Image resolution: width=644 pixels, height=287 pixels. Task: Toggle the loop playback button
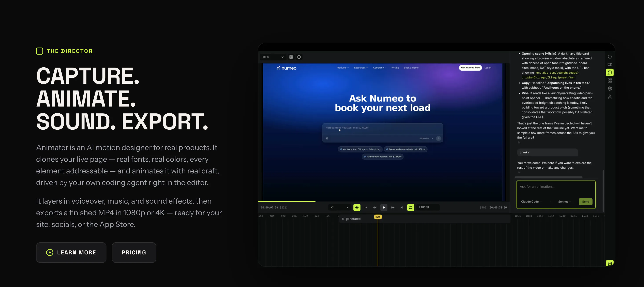pyautogui.click(x=410, y=207)
